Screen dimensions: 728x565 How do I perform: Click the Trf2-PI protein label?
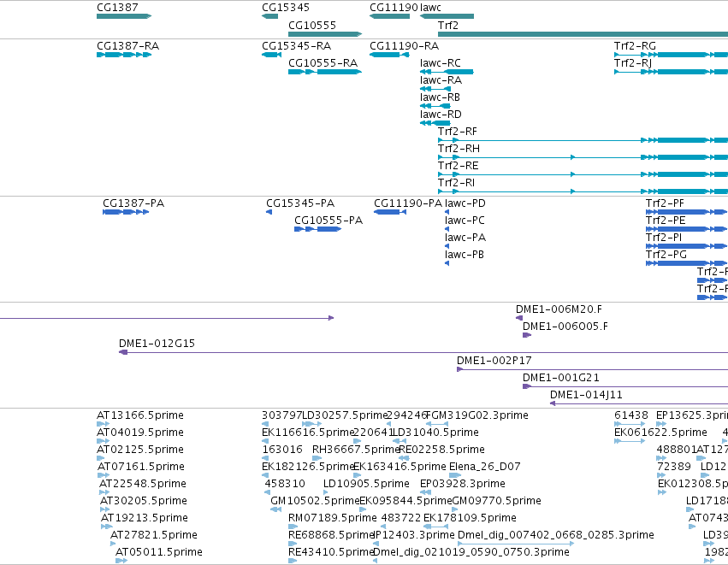(664, 238)
